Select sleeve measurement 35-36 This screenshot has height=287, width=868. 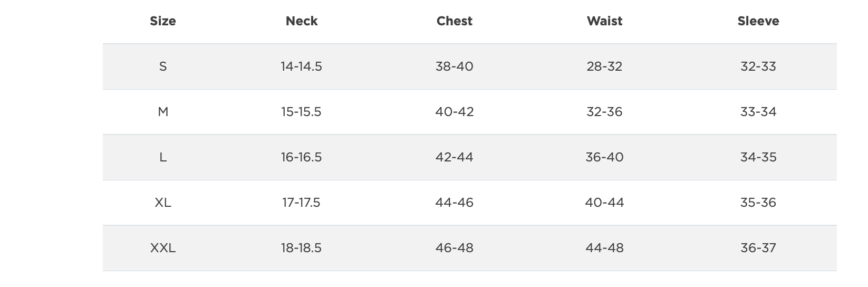coord(758,203)
